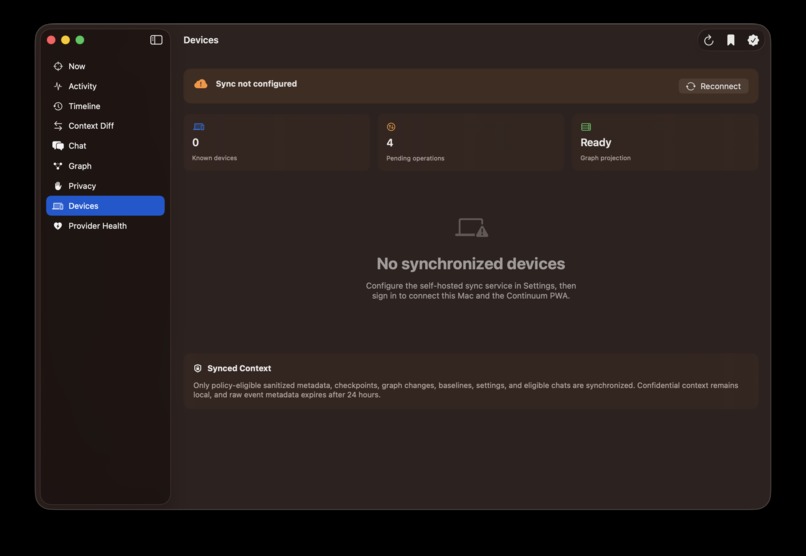Click the orange pending operations icon

click(391, 127)
